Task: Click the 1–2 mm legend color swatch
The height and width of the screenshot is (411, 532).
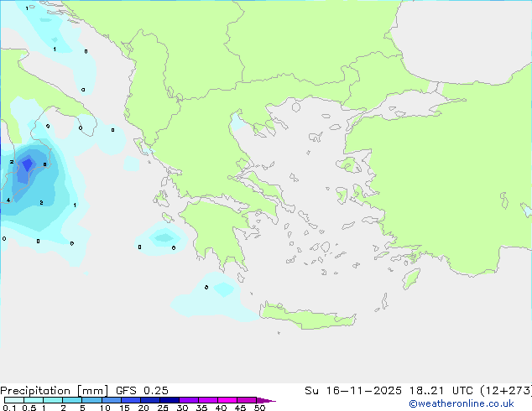Action: pos(53,400)
